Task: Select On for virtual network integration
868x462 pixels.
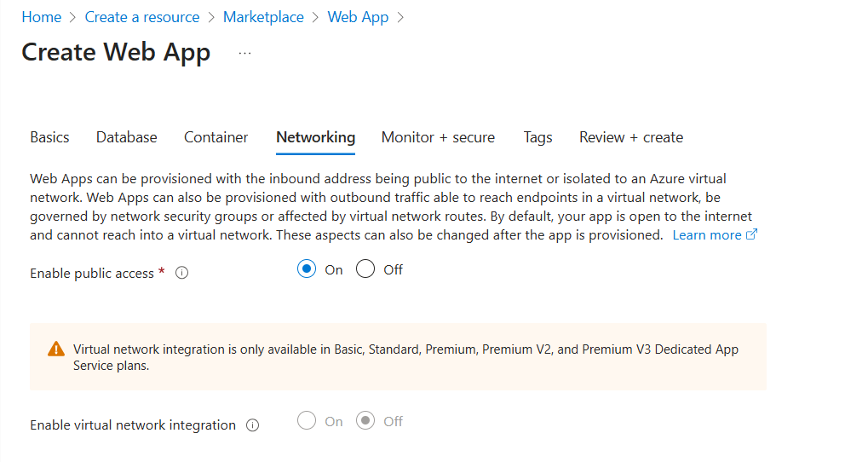Action: (307, 421)
